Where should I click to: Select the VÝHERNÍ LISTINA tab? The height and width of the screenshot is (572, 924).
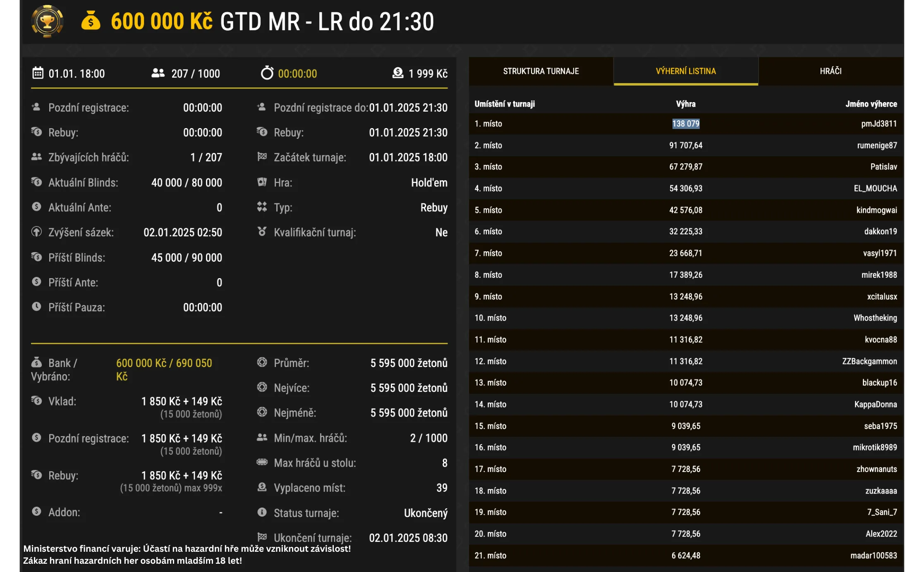686,71
